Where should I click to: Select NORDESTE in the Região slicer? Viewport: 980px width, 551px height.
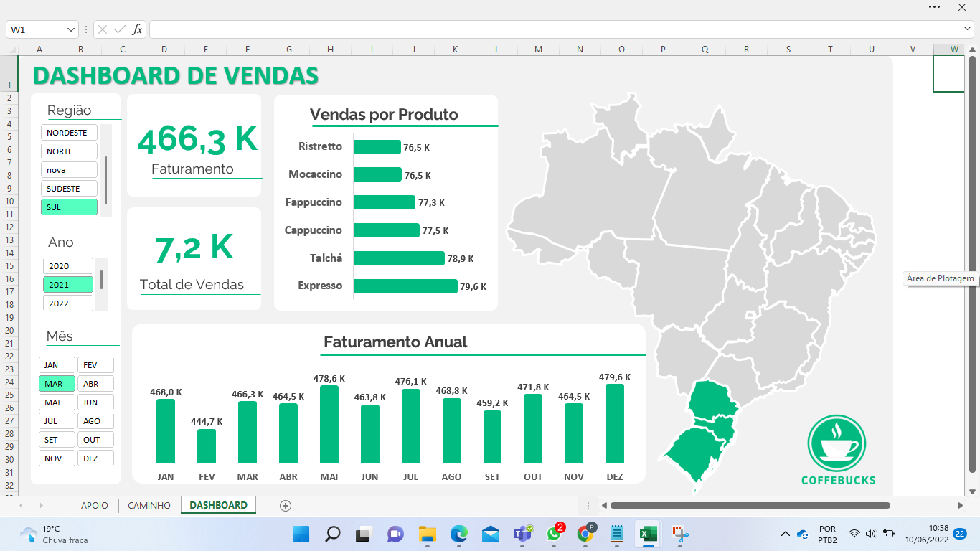[x=69, y=133]
